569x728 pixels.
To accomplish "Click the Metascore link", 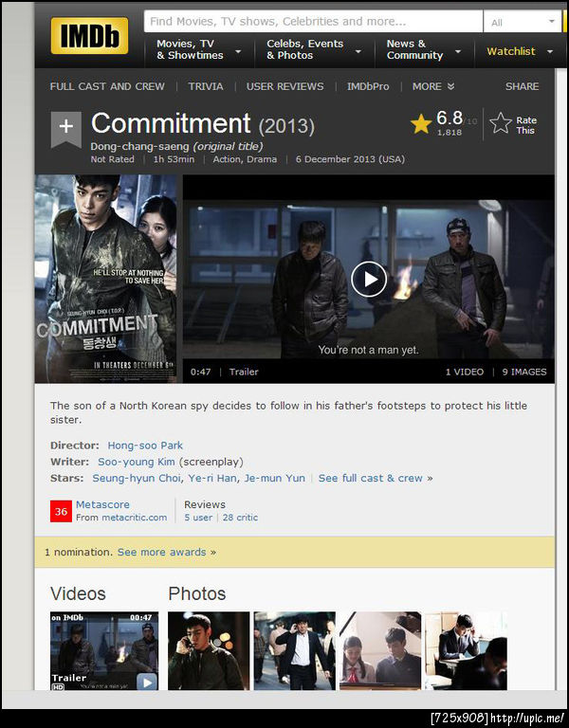I will click(x=102, y=504).
